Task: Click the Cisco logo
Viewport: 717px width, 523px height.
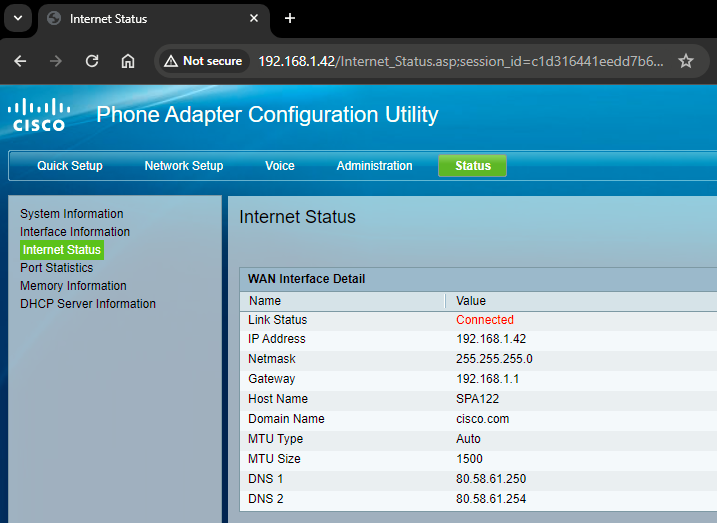Action: coord(39,114)
